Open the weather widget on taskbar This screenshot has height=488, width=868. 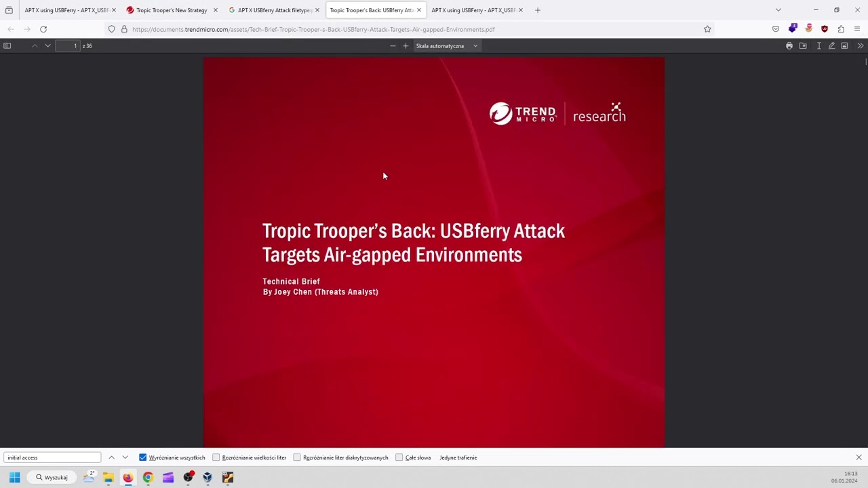click(x=89, y=477)
